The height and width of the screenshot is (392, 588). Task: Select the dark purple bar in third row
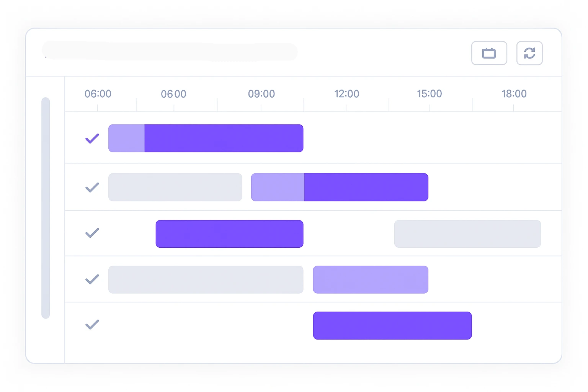click(x=229, y=234)
